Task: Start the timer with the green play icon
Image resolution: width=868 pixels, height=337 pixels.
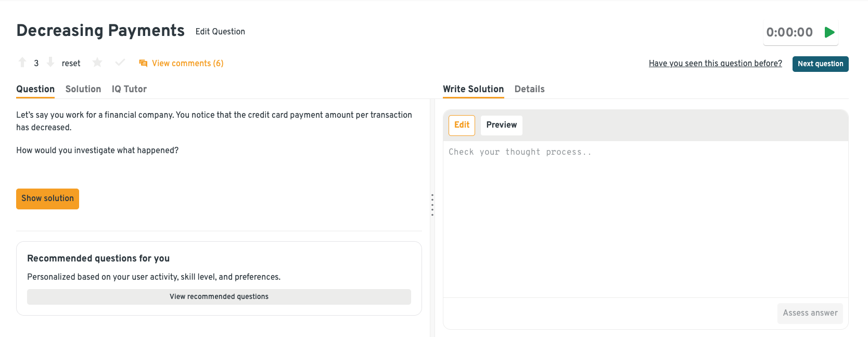Action: click(x=829, y=32)
